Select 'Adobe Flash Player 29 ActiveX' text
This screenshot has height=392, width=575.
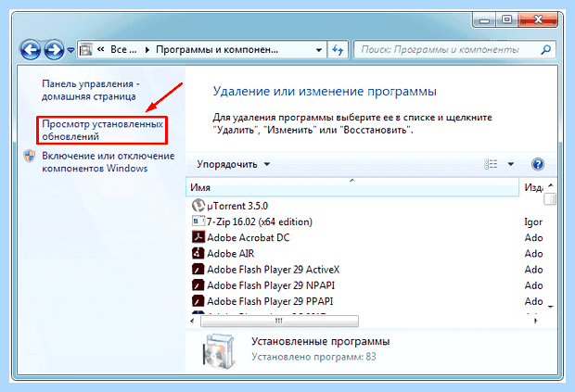pos(274,270)
